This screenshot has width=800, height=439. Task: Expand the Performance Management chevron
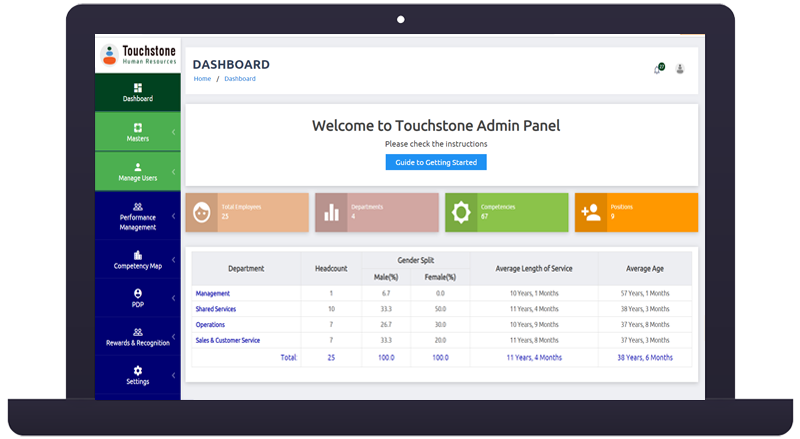173,216
